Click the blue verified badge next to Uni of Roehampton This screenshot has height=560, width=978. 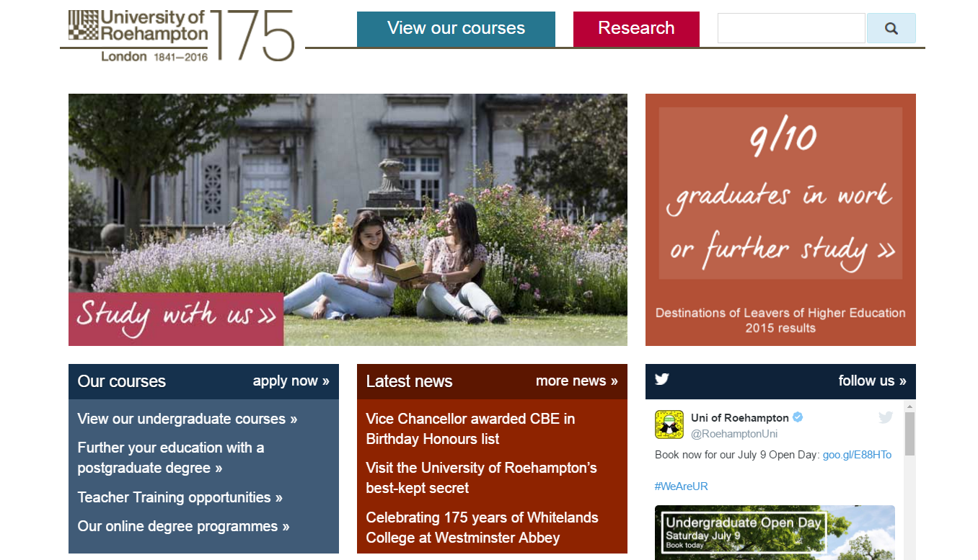797,416
